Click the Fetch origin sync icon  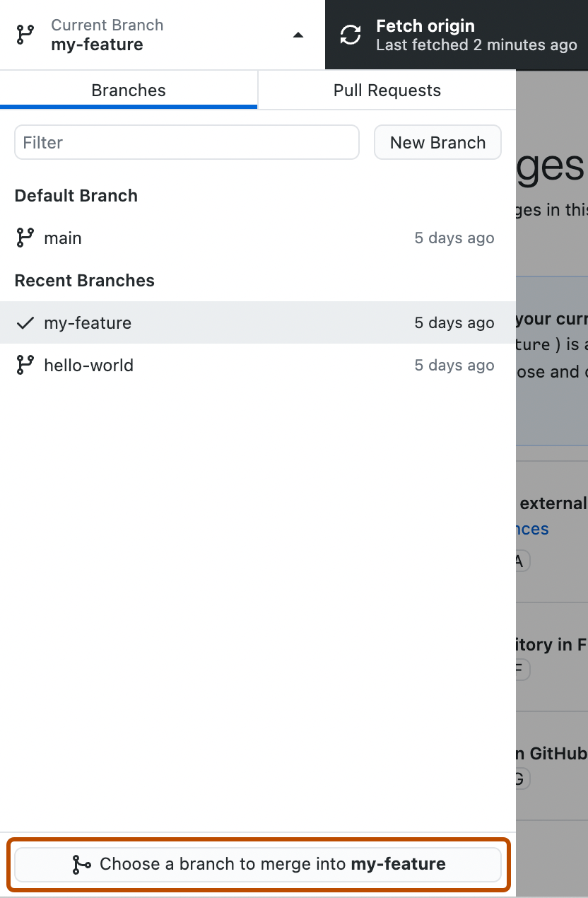351,34
